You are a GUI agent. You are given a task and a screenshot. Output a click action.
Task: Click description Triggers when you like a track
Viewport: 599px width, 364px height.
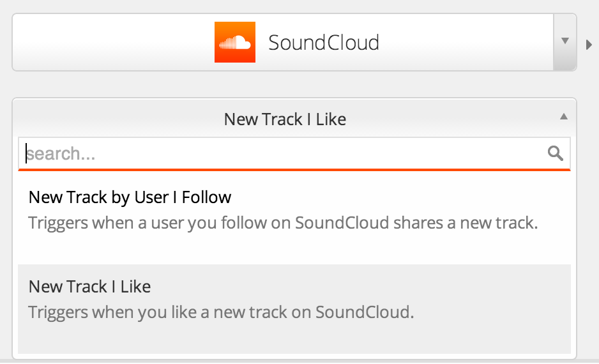point(221,312)
